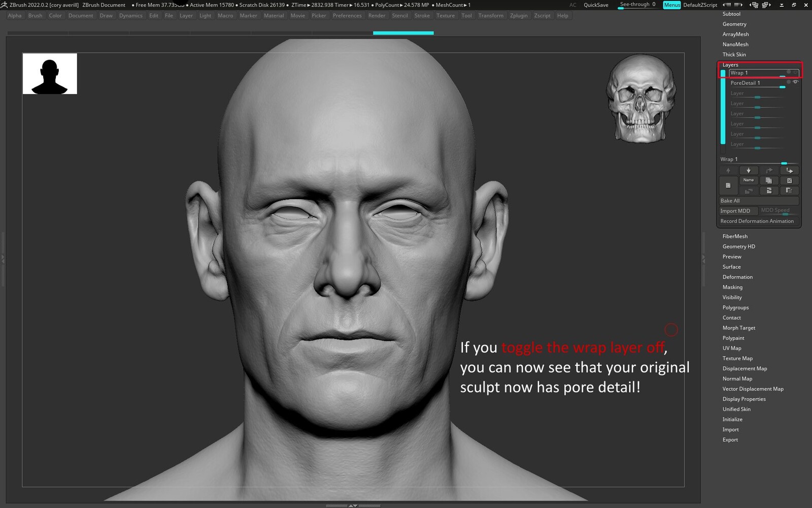
Task: Duplicate the selected layer icon
Action: pos(769,180)
